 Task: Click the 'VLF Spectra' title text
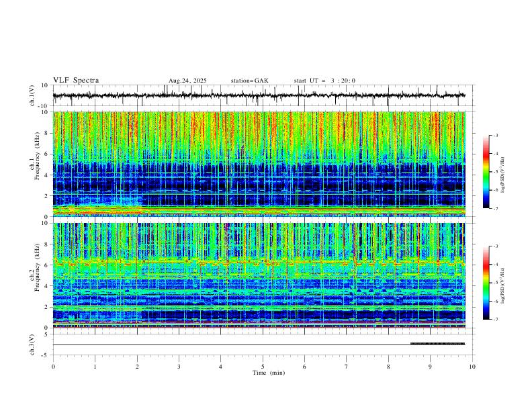(76, 81)
